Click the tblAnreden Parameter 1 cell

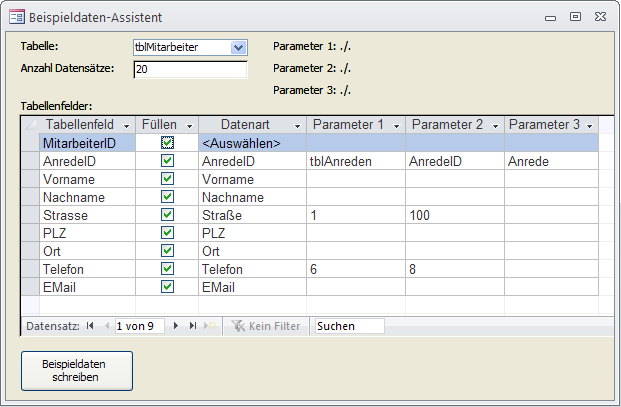(356, 161)
